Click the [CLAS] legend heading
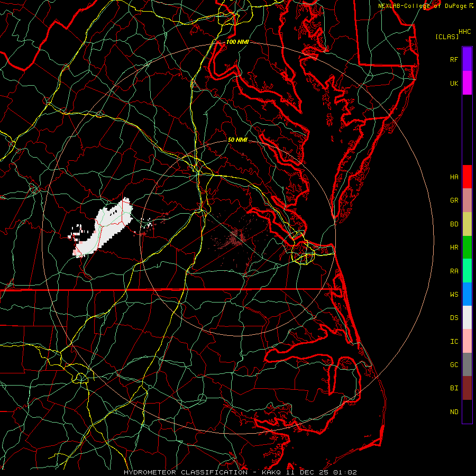This screenshot has height=476, width=476. (x=447, y=36)
